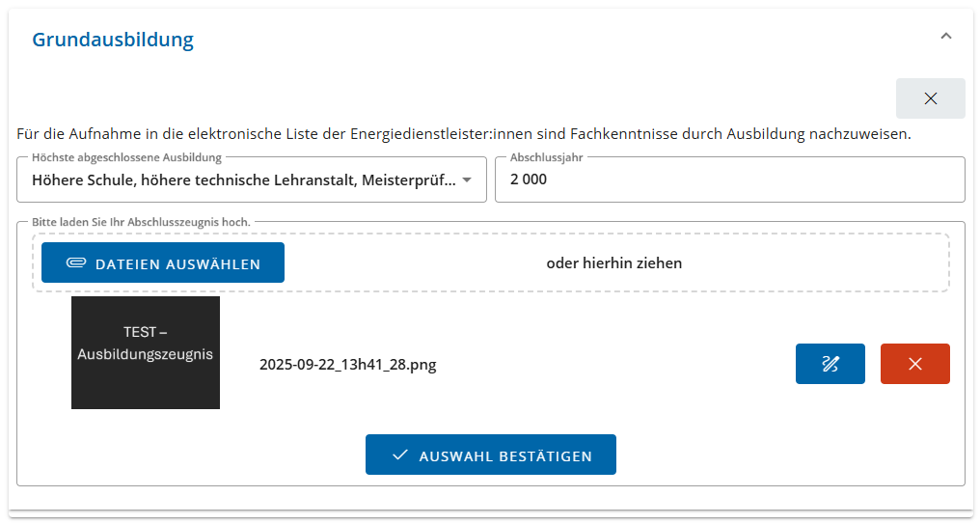Focus the Abschlussjahr input field
The image size is (980, 524).
pos(729,179)
